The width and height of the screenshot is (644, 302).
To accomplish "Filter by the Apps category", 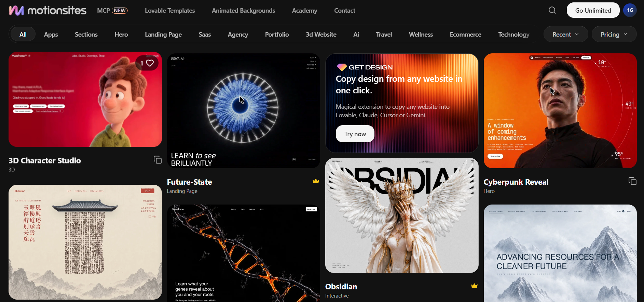I will point(51,34).
